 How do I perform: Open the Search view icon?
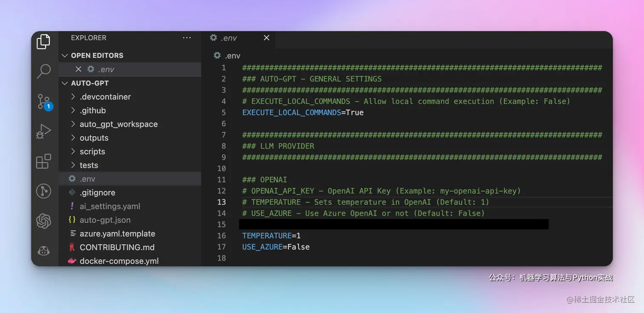43,71
